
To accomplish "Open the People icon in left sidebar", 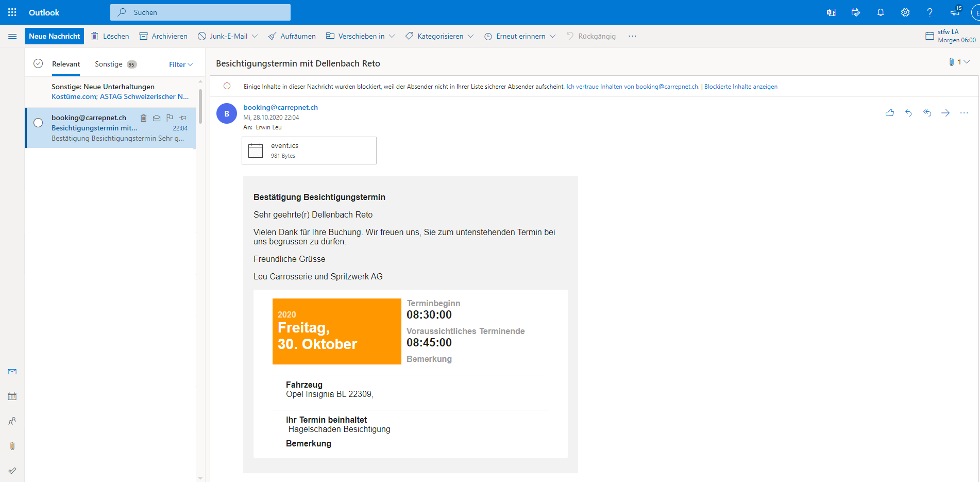I will tap(12, 421).
